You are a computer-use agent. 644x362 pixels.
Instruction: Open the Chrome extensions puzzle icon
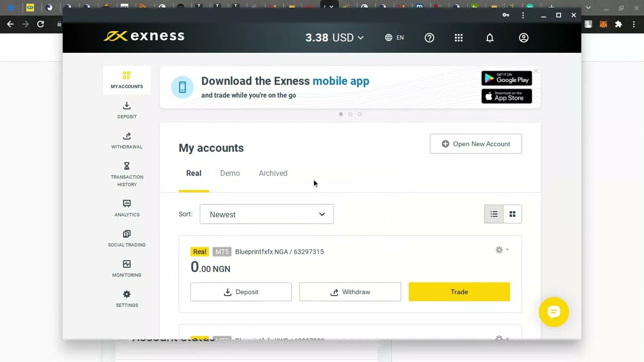(618, 24)
